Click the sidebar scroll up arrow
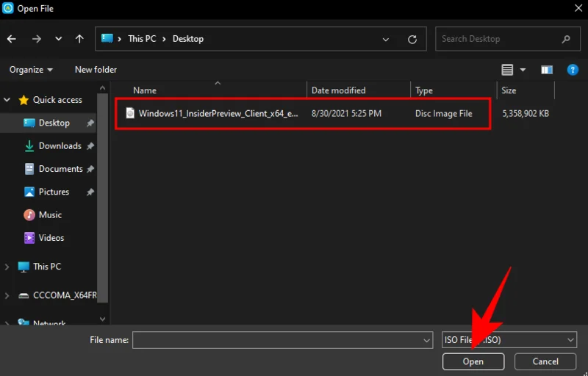This screenshot has height=376, width=588. tap(102, 88)
